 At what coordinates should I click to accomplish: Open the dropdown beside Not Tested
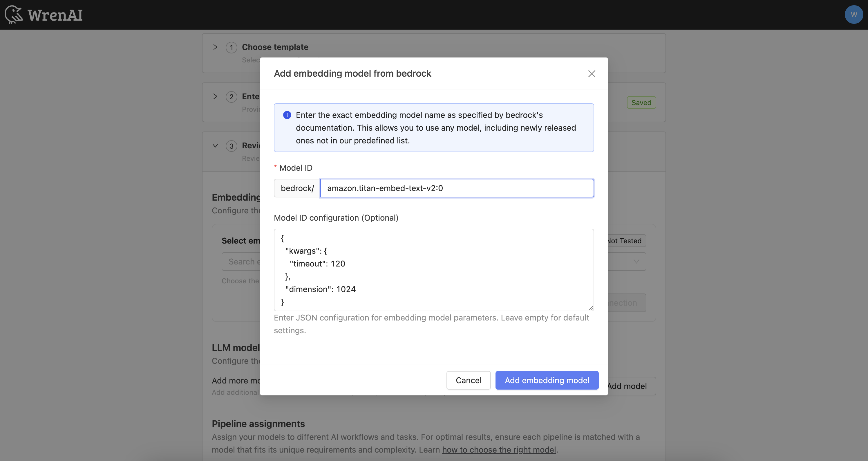pos(636,261)
